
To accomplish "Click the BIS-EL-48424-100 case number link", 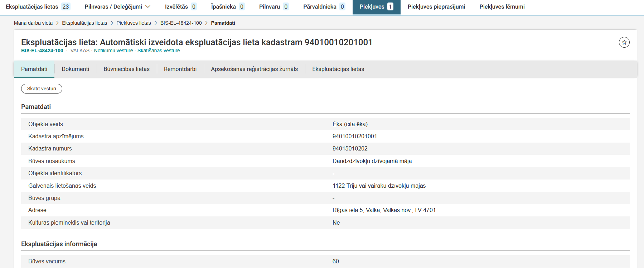I will click(x=42, y=51).
